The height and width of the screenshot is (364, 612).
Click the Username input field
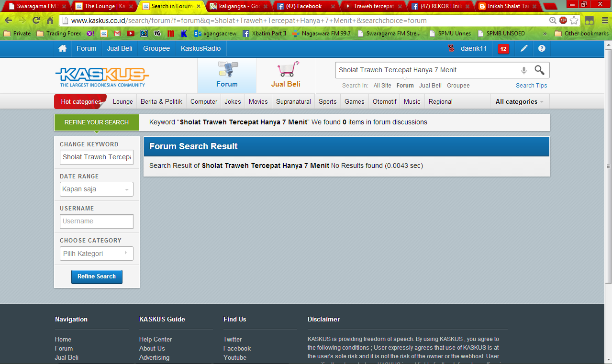(97, 221)
